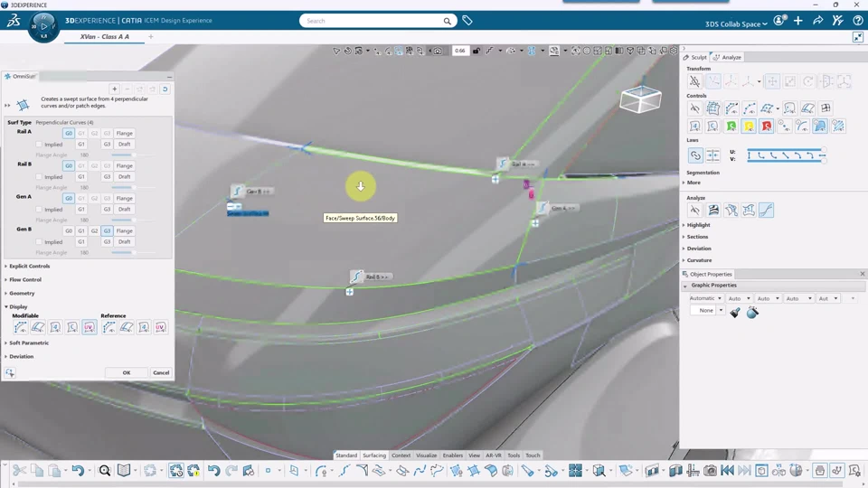Image resolution: width=868 pixels, height=488 pixels.
Task: Click the tag icon beside search
Action: pyautogui.click(x=467, y=21)
